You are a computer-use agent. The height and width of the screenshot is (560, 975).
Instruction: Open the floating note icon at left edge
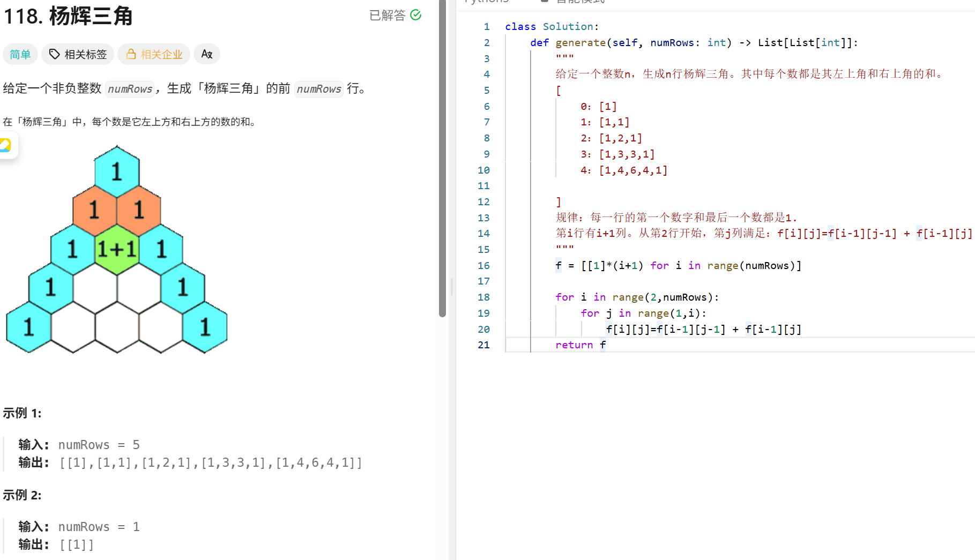point(6,145)
